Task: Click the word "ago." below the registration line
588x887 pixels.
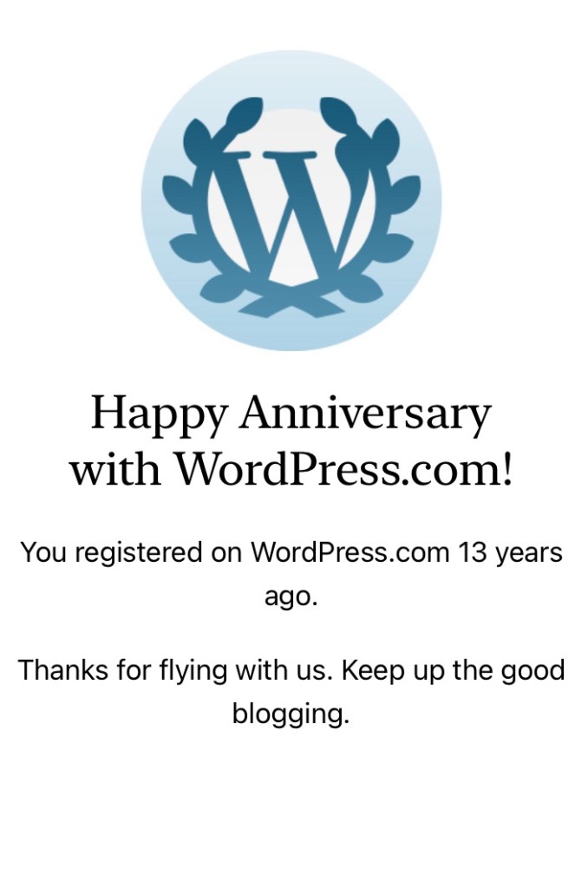Action: click(291, 597)
